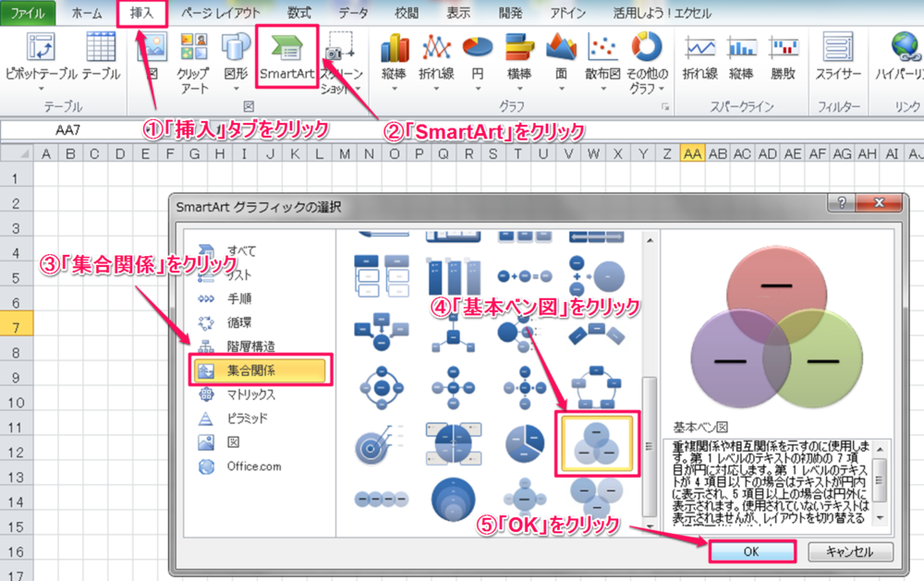Click the Table (テーブル) icon

pos(101,55)
